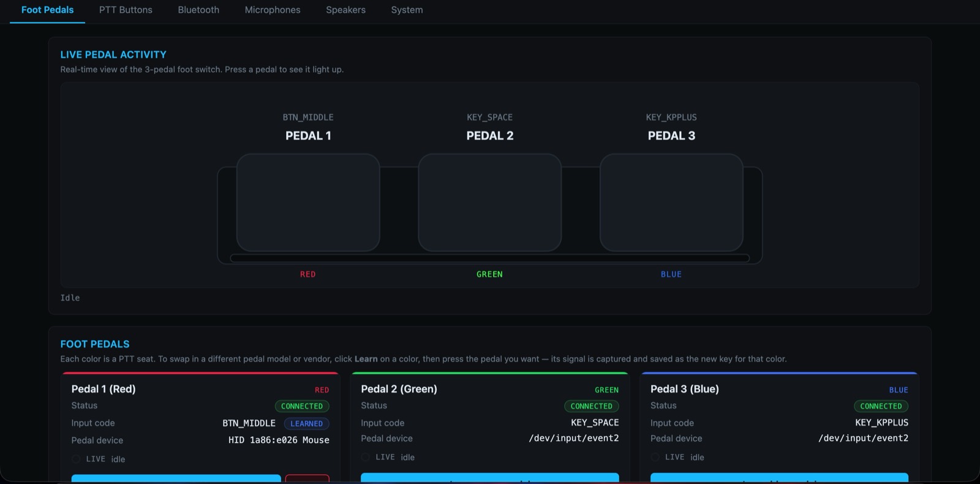This screenshot has width=980, height=484.
Task: Click the blue button on Pedal 1 card
Action: pyautogui.click(x=176, y=478)
